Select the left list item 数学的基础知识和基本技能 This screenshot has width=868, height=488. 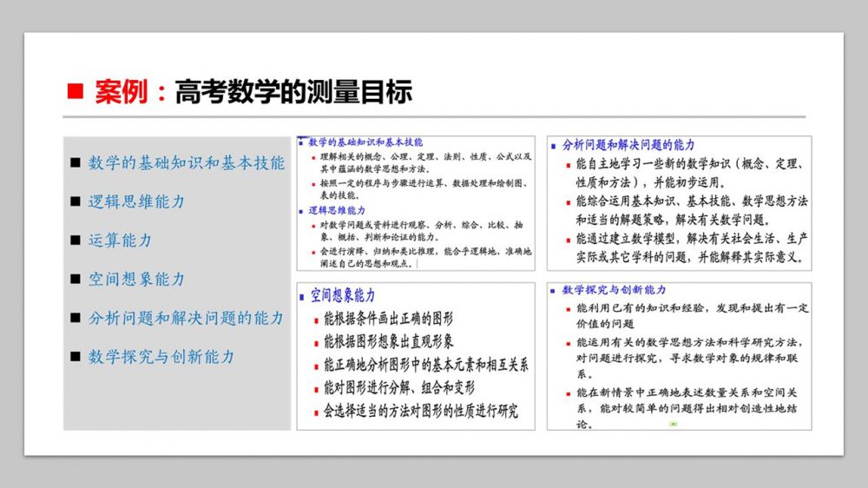point(186,162)
